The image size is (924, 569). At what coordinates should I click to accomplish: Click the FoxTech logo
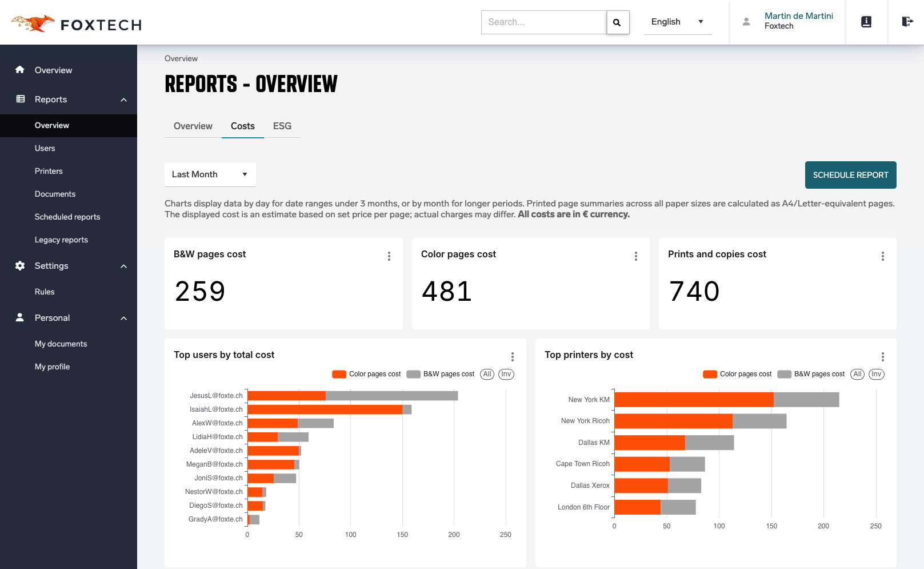click(77, 23)
